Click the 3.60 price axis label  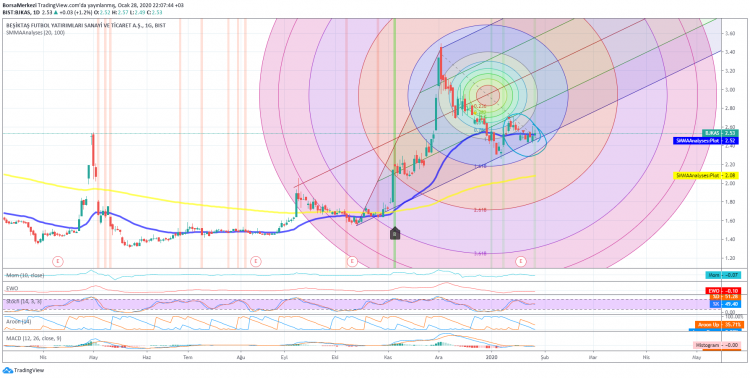(x=729, y=33)
